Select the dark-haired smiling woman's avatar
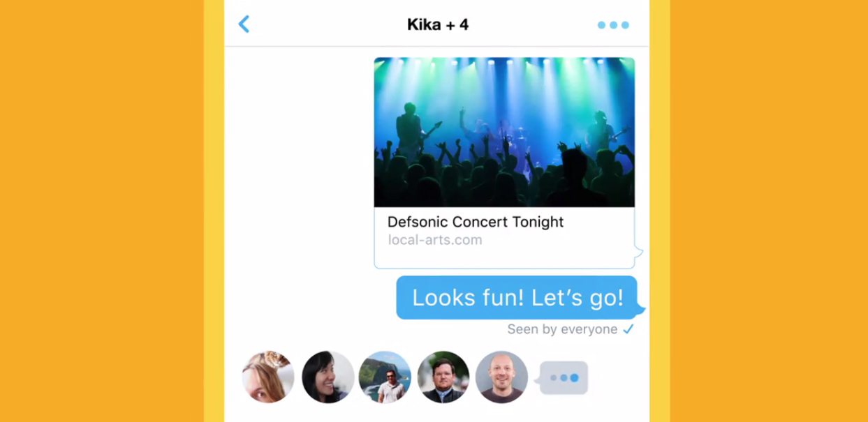Viewport: 868px width, 422px height. (x=328, y=377)
